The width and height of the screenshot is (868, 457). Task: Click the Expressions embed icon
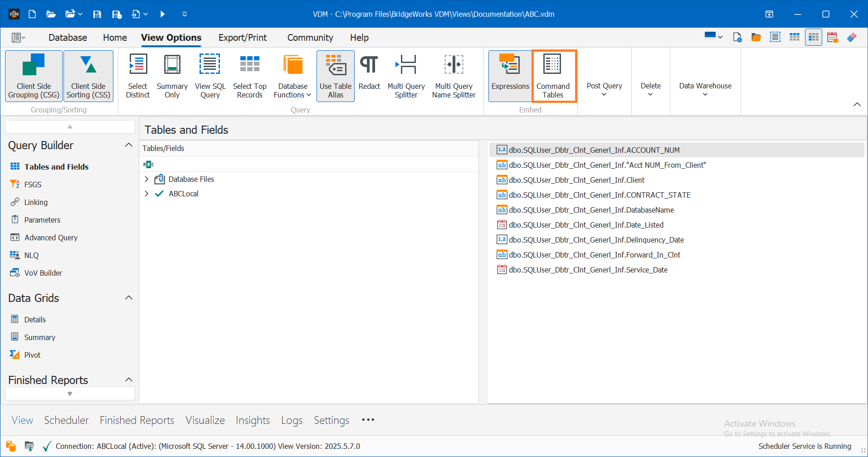(x=510, y=76)
